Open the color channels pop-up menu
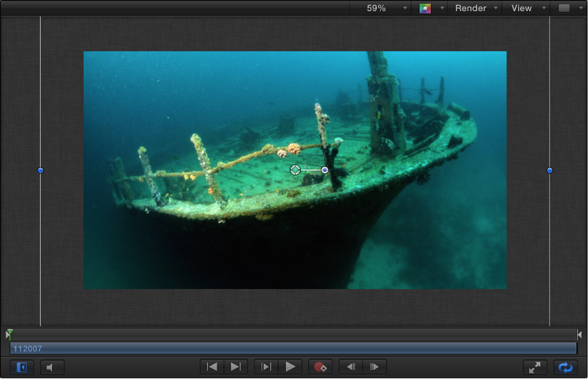Image resolution: width=588 pixels, height=379 pixels. pos(431,8)
